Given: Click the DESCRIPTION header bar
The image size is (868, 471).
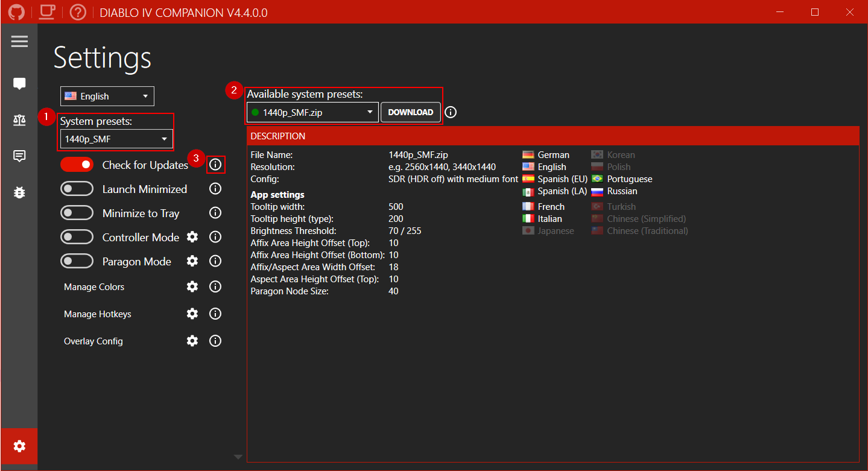Looking at the screenshot, I should pyautogui.click(x=553, y=136).
